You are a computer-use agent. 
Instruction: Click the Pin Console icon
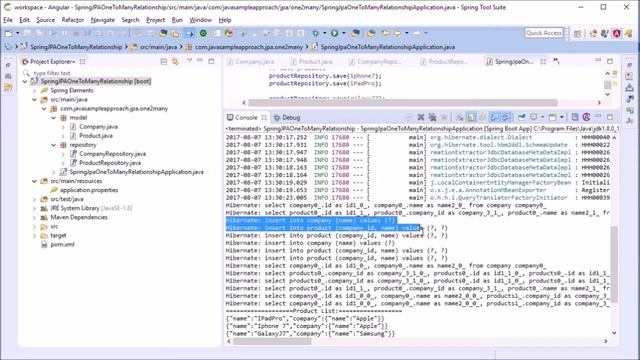(x=522, y=118)
